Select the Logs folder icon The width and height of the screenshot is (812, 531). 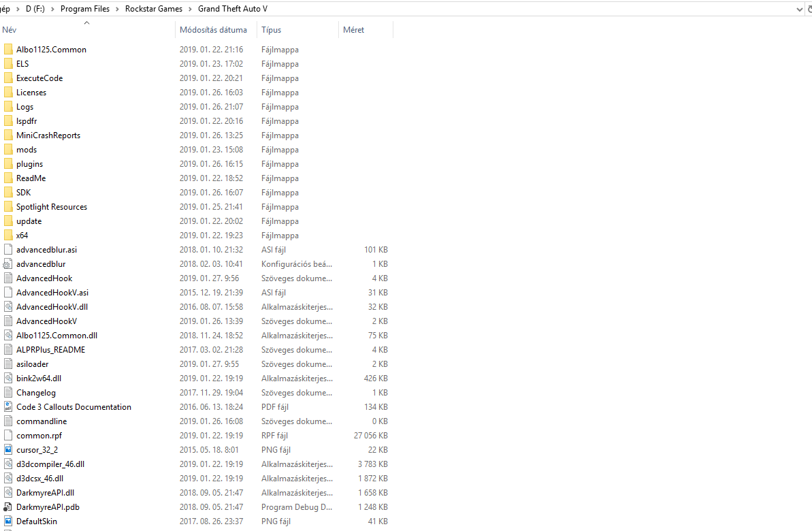[7, 107]
